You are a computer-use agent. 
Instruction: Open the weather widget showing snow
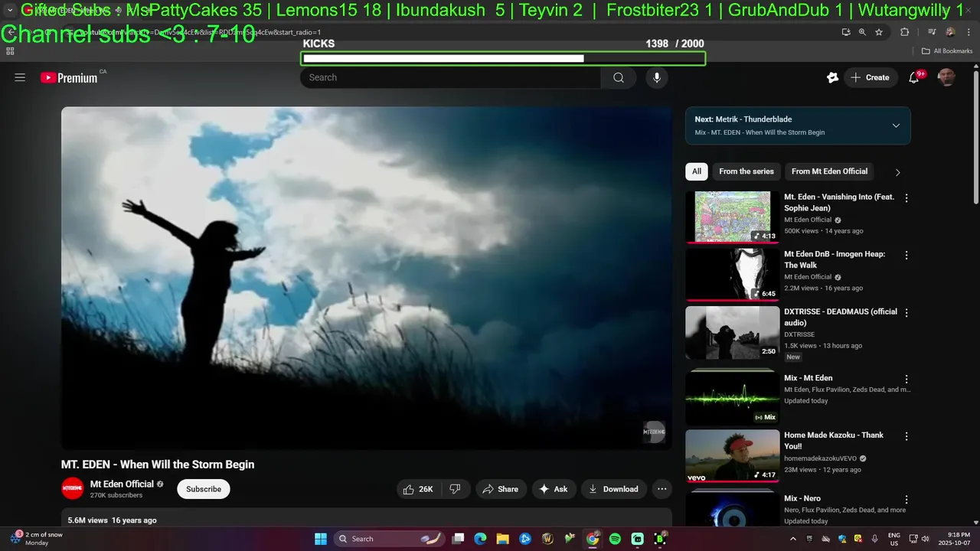pos(37,539)
